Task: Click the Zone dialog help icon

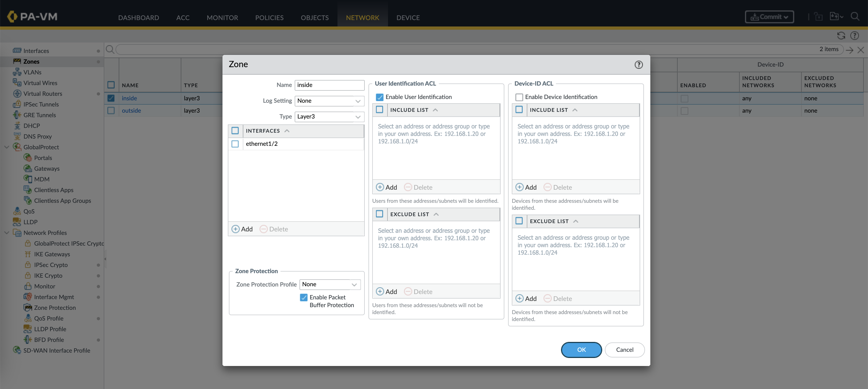Action: click(639, 65)
